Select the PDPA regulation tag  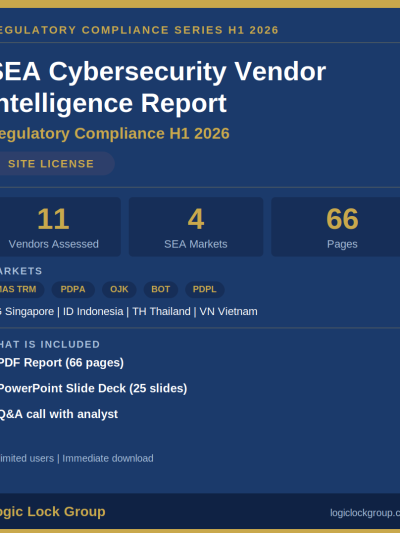point(73,289)
